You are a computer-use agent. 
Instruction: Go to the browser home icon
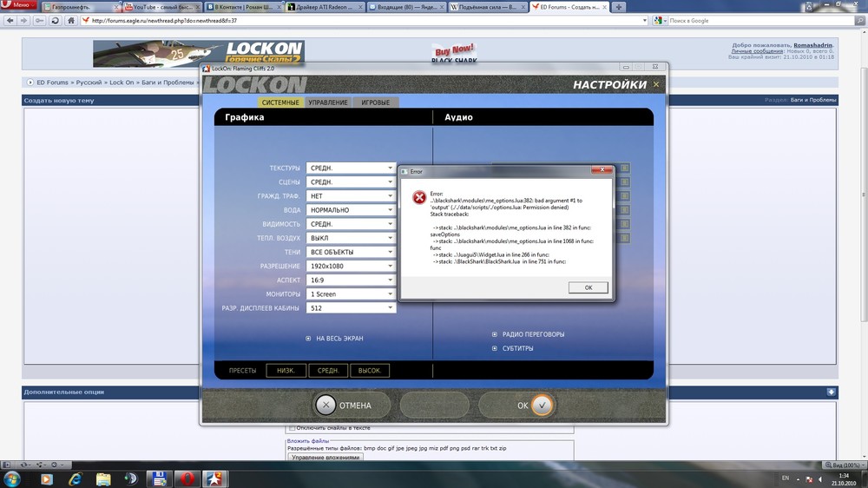click(71, 21)
